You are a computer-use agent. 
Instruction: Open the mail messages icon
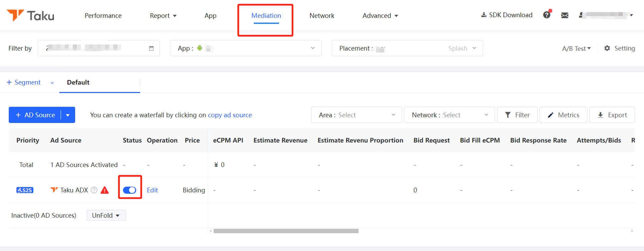click(565, 15)
